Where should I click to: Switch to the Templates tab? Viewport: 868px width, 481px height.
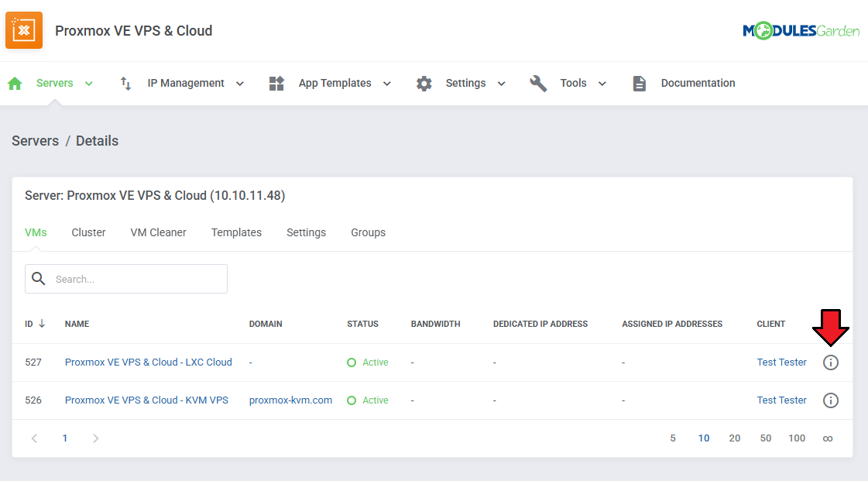pos(236,232)
